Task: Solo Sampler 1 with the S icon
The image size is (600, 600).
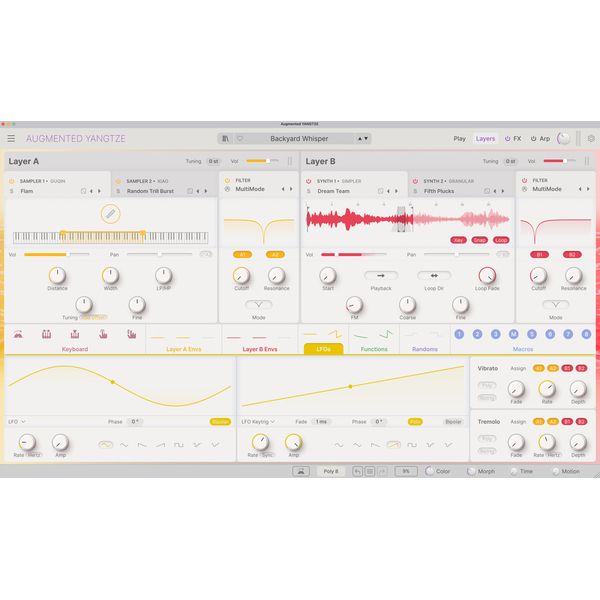Action: pos(11,191)
